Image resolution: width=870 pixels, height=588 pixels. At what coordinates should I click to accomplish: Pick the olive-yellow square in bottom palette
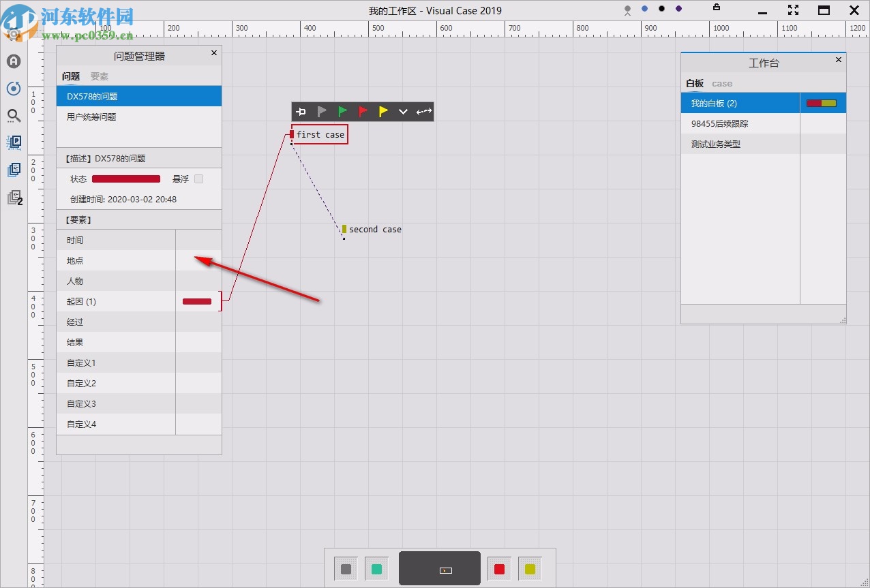(530, 569)
